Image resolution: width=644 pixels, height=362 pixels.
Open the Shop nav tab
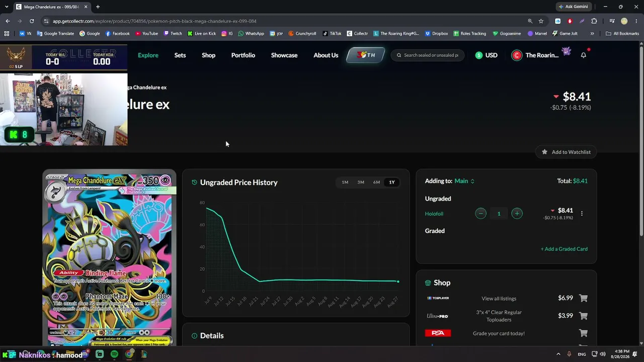[208, 55]
